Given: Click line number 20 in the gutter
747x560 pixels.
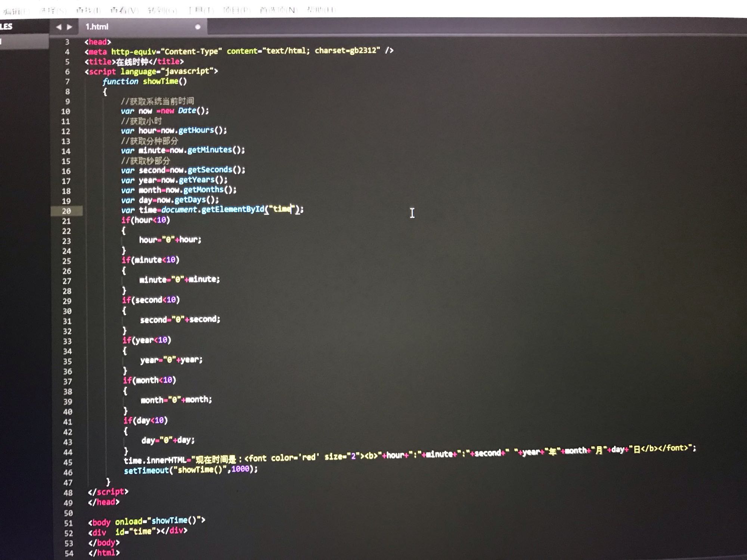Looking at the screenshot, I should coord(66,211).
